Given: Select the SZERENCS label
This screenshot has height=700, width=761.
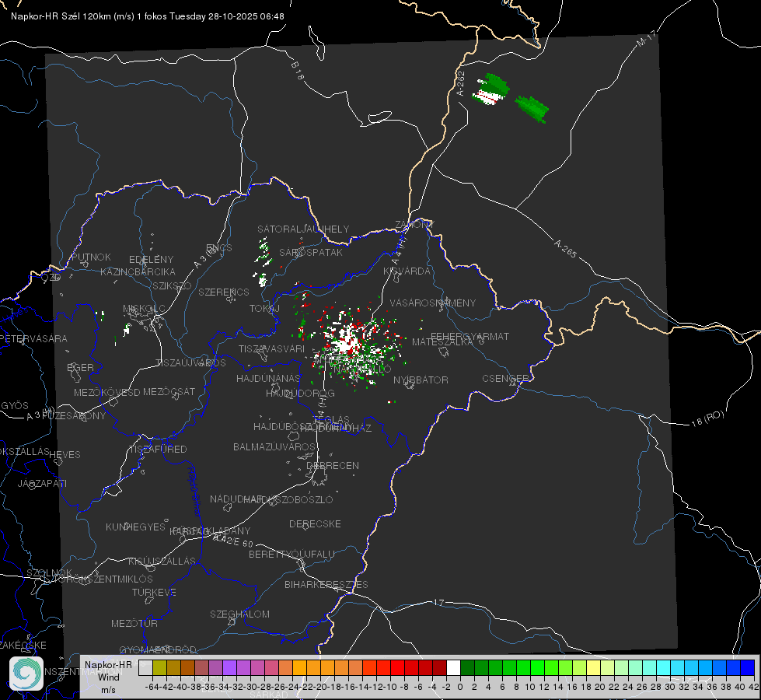Looking at the screenshot, I should pos(224,292).
